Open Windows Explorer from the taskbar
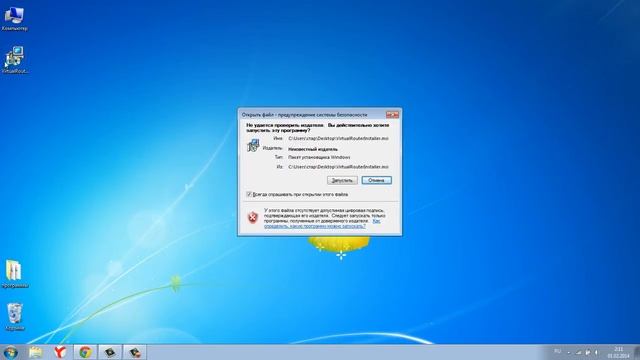This screenshot has width=640, height=360. [36, 352]
